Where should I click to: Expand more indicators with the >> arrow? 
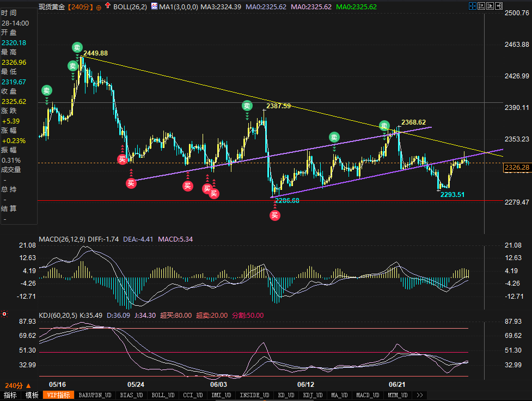(x=419, y=395)
